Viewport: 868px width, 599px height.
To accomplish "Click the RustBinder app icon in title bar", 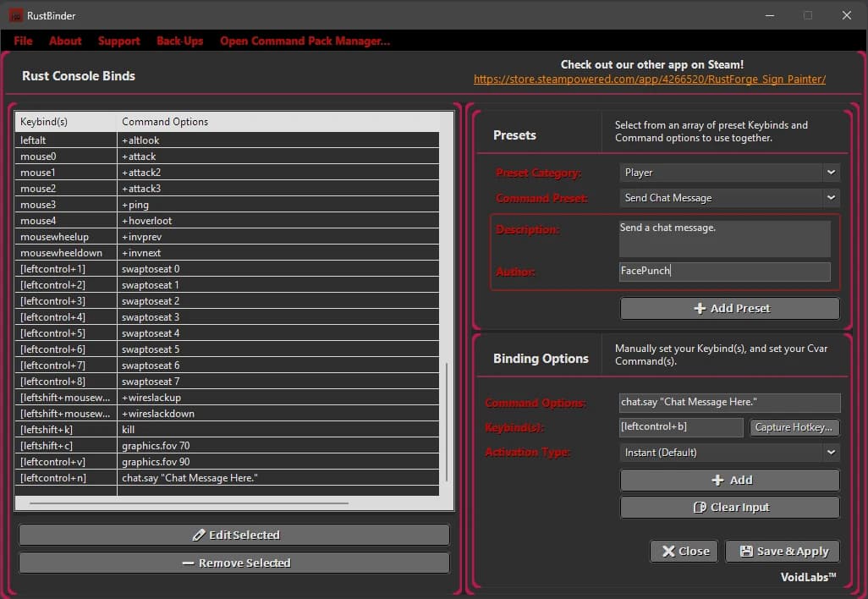I will pos(15,15).
